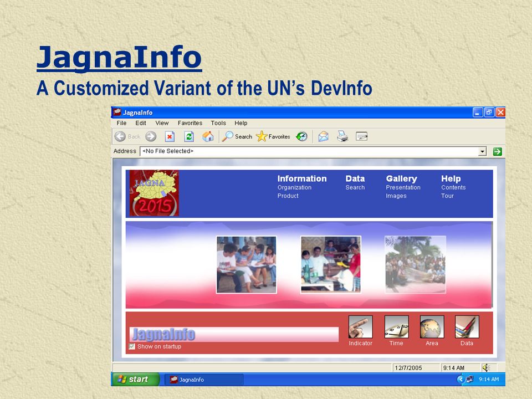
Task: Click the Forward arrow toolbar button
Action: (x=151, y=136)
